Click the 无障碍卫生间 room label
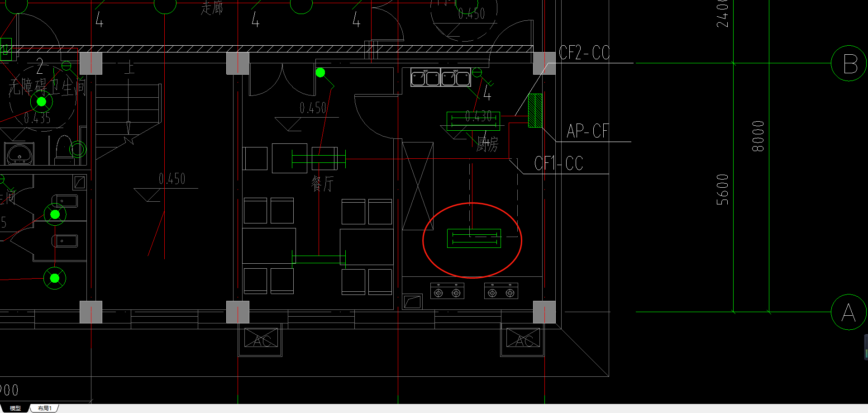 pyautogui.click(x=47, y=86)
